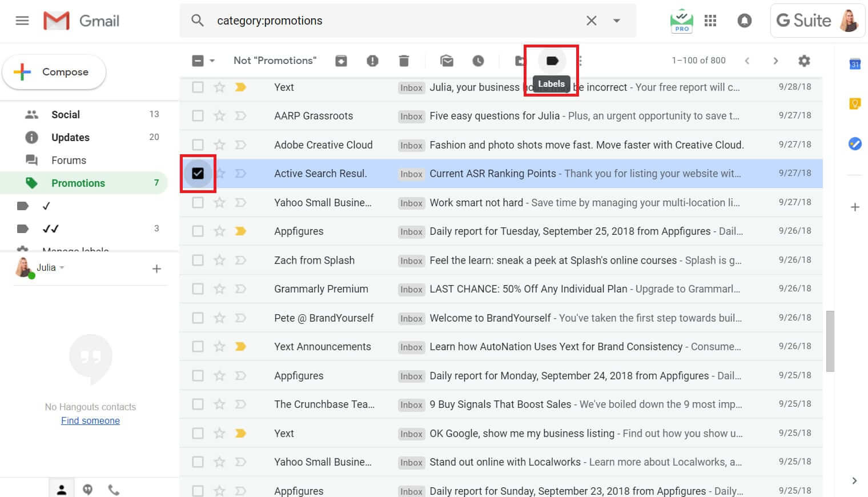
Task: Archive the selected email
Action: click(341, 60)
